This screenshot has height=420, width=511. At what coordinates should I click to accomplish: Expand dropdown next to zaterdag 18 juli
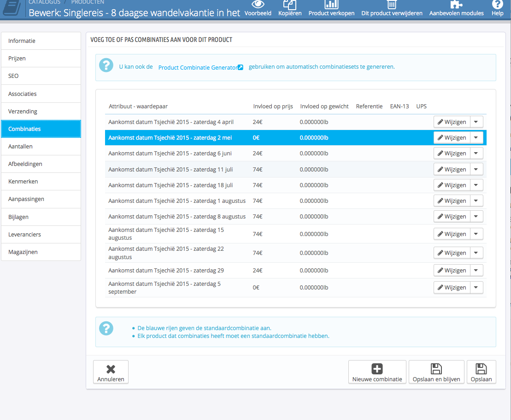pyautogui.click(x=476, y=185)
